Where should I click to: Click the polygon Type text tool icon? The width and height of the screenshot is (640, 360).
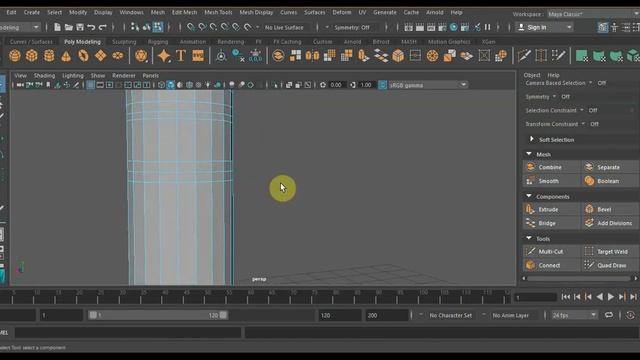pos(181,56)
